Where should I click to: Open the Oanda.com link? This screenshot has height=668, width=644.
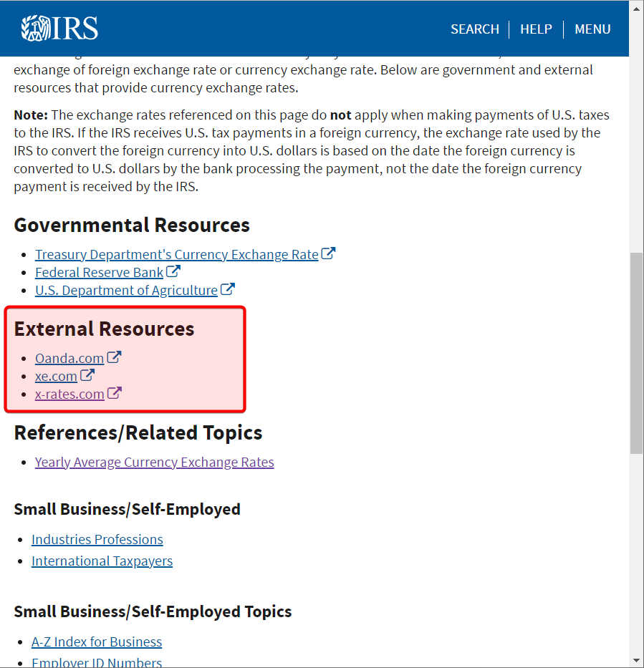(x=69, y=359)
